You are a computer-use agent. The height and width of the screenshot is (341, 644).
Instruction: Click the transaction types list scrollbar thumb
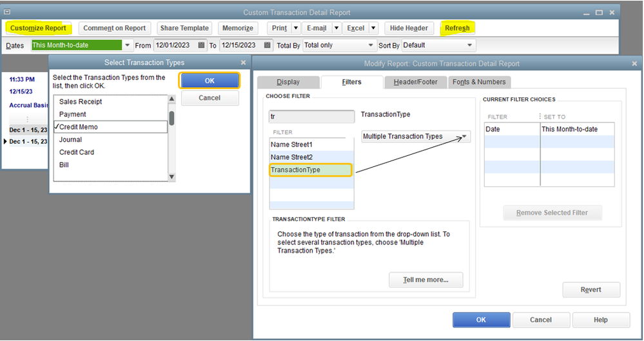click(x=171, y=119)
